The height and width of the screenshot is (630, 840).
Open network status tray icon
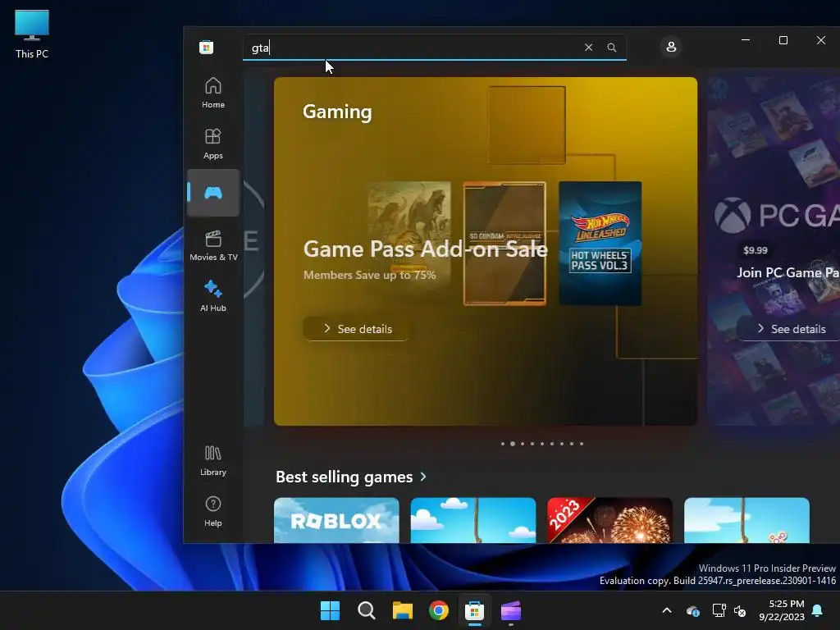point(719,610)
